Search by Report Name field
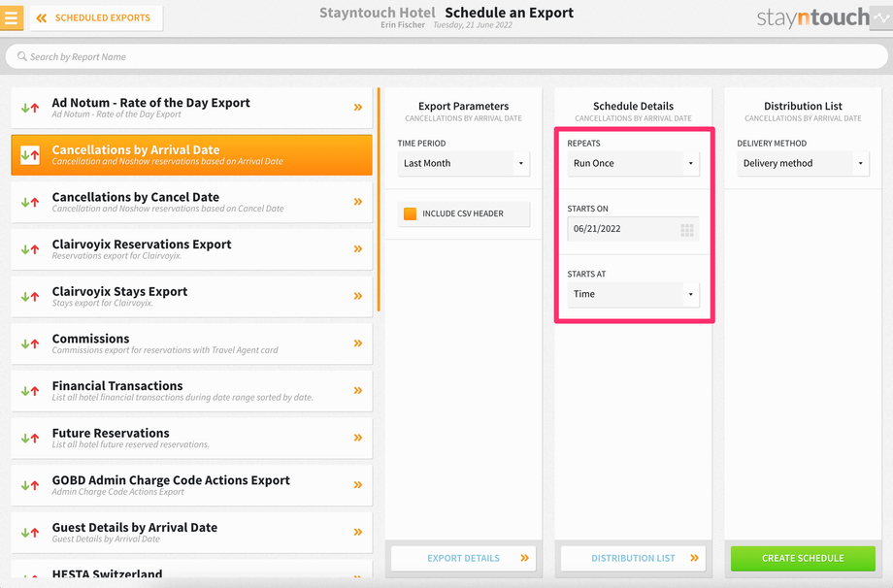The image size is (893, 588). 446,56
